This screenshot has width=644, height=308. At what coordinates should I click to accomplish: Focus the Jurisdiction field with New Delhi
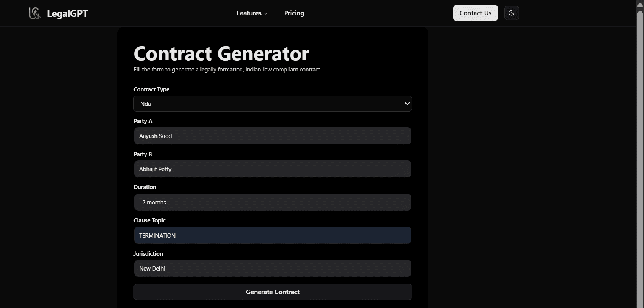tap(273, 269)
